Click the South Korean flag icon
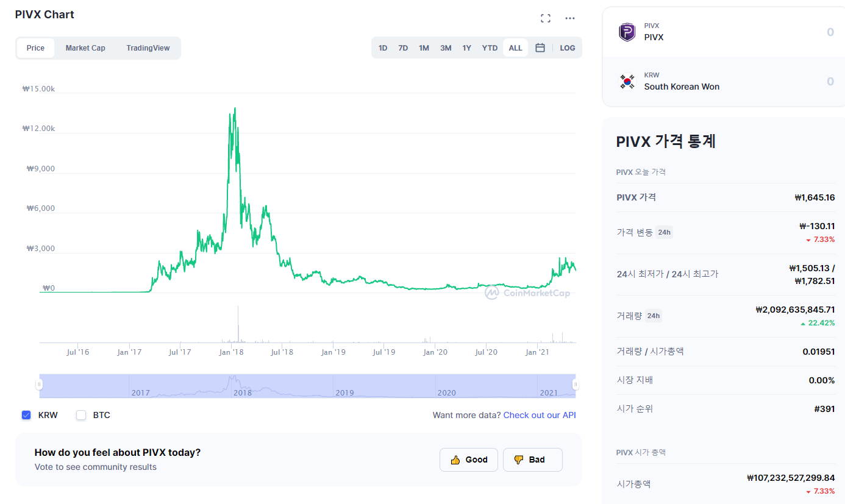This screenshot has width=845, height=504. (627, 81)
